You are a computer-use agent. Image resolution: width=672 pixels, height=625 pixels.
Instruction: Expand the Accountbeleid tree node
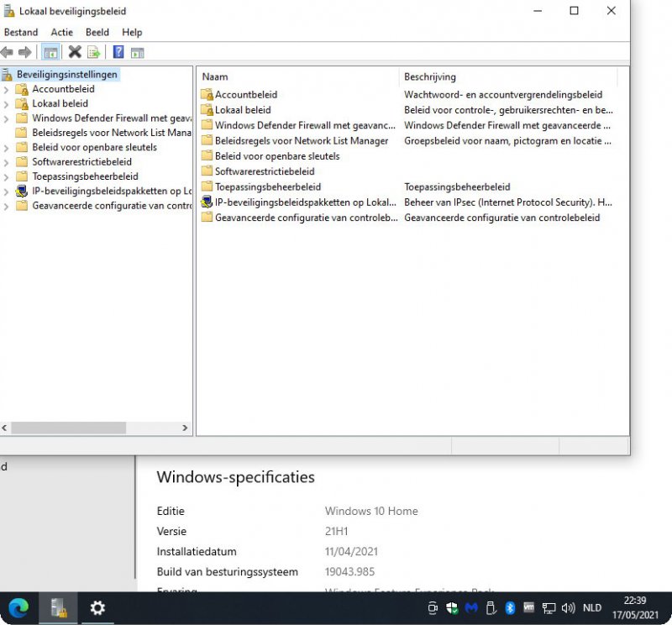click(x=7, y=89)
